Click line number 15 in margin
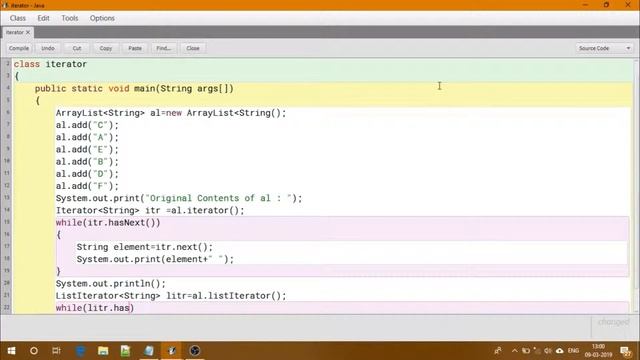Screen dimensions: 640x360 coord(7,222)
